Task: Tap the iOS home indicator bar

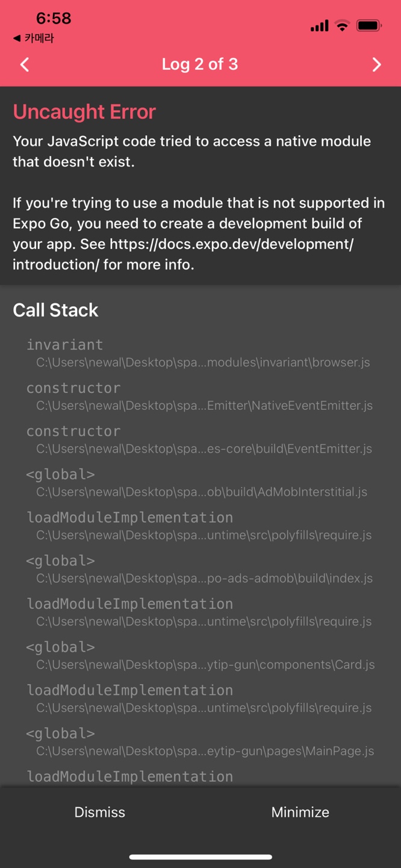Action: (x=200, y=857)
